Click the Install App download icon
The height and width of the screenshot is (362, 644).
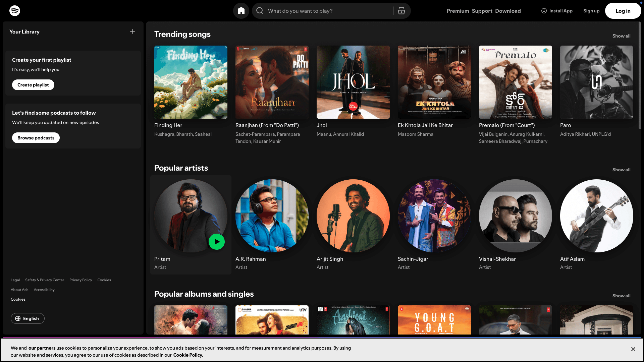tap(544, 11)
